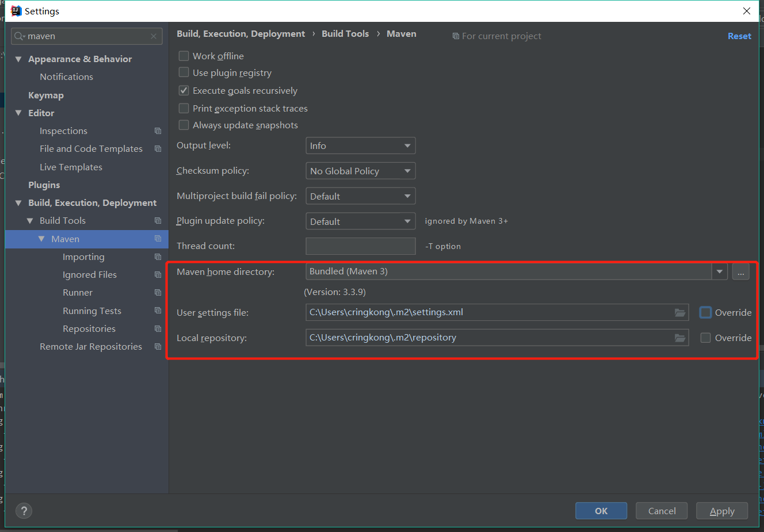Click the project-level icon beside Remote Jar Repositories

coord(158,347)
